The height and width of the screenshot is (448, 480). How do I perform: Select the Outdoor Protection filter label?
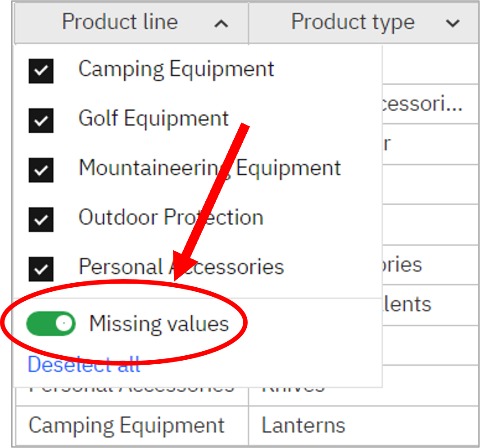tap(171, 218)
